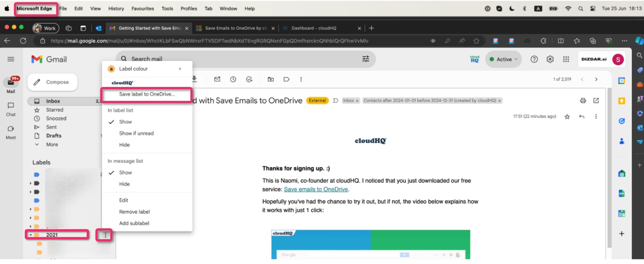
Task: Select Show if unread option
Action: pos(147,133)
